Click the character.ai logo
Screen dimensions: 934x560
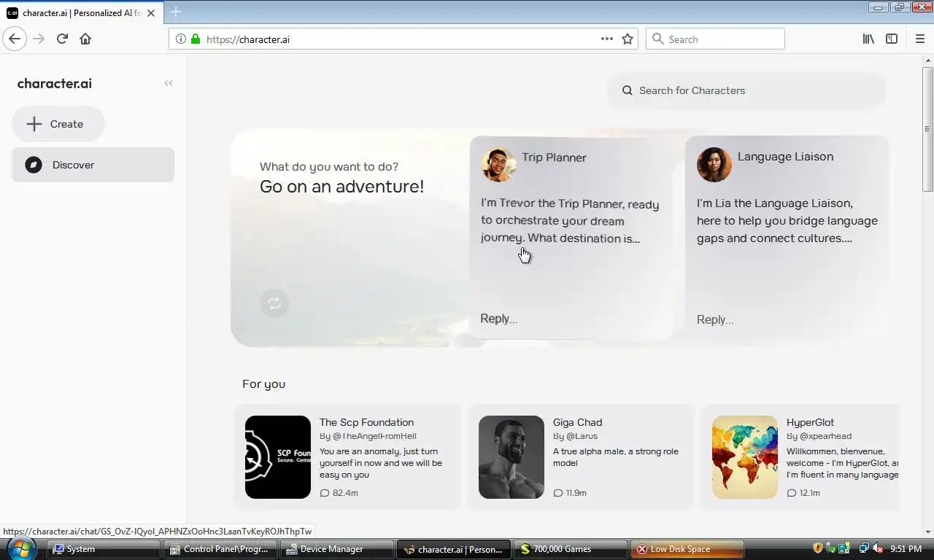(55, 83)
